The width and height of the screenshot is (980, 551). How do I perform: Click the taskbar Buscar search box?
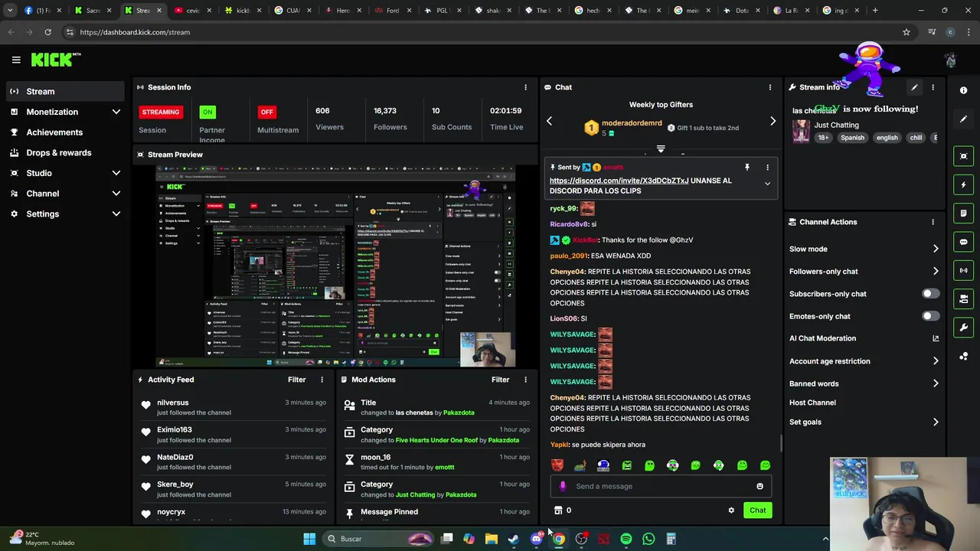pos(379,539)
